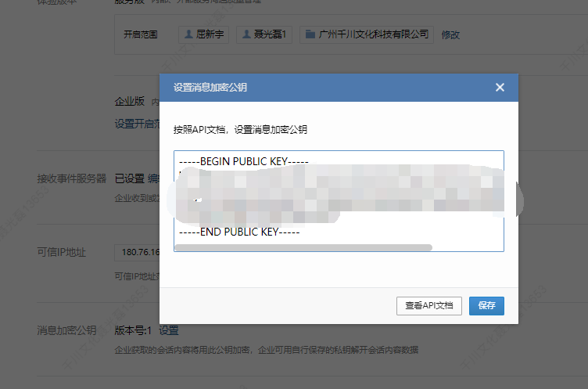Click the 按照API文档，设置消息加密公钥 instruction text
Screen dimensions: 588x389
(x=240, y=130)
